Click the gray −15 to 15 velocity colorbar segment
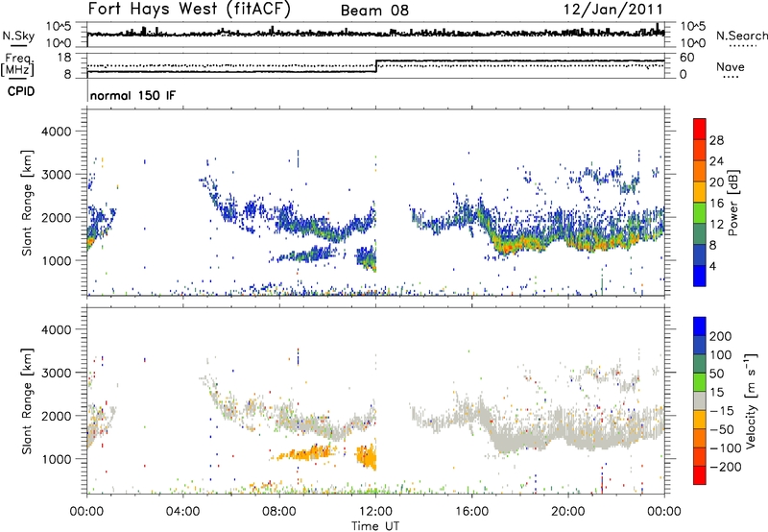Image resolution: width=768 pixels, height=532 pixels. pyautogui.click(x=700, y=400)
